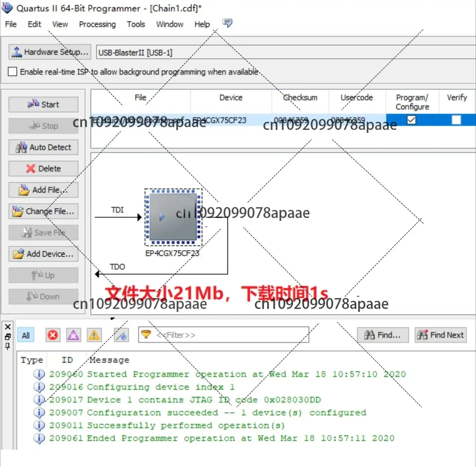Click info icon of message 209017
This screenshot has width=476, height=467.
tap(39, 400)
